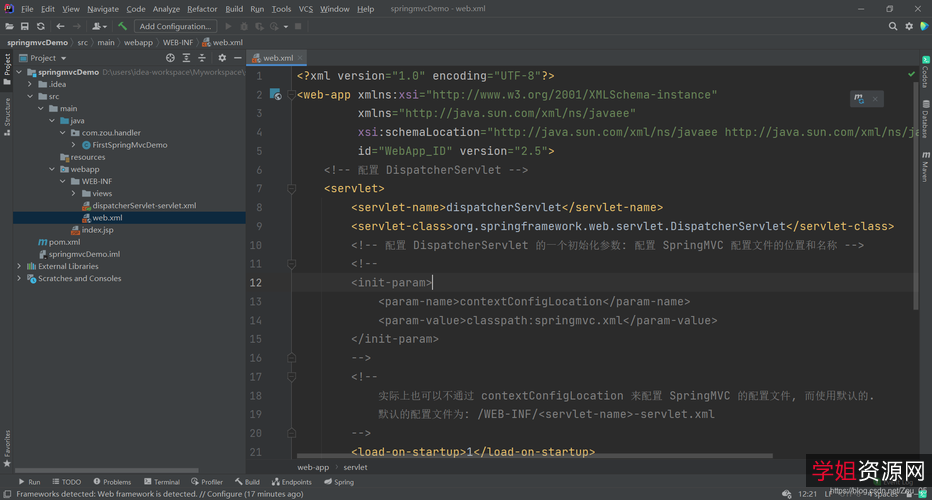Image resolution: width=932 pixels, height=500 pixels.
Task: Click the Load Maven Changes floating icon
Action: pyautogui.click(x=858, y=98)
